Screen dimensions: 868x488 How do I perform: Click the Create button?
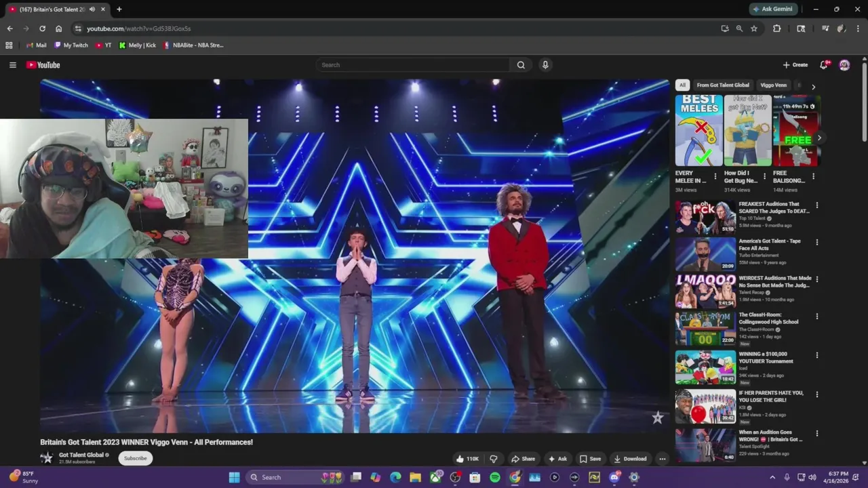(x=795, y=65)
